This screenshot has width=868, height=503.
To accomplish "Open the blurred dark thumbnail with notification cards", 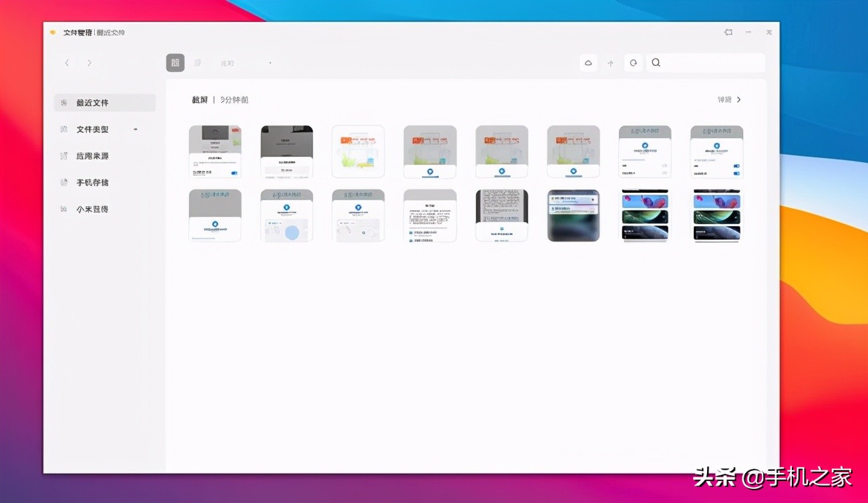I will pyautogui.click(x=574, y=215).
